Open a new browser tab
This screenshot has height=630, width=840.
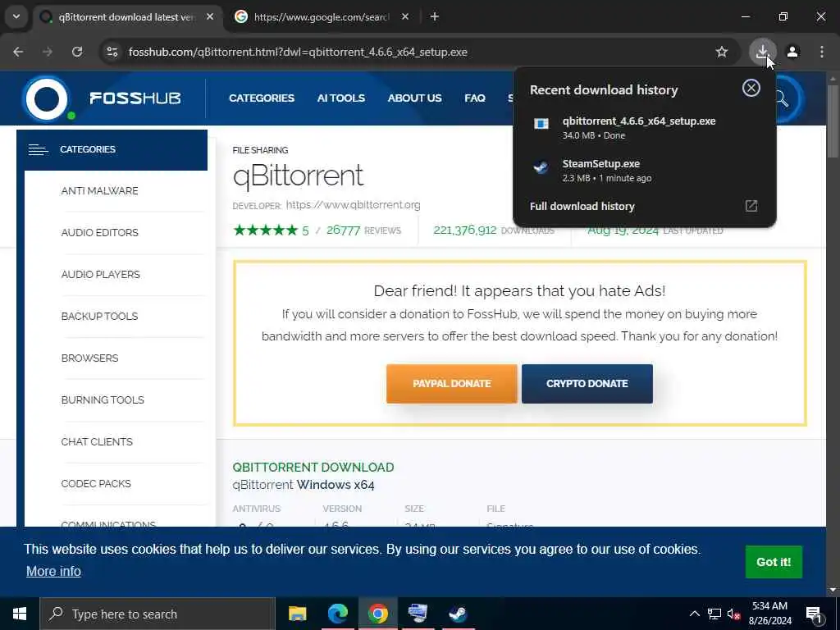point(435,16)
